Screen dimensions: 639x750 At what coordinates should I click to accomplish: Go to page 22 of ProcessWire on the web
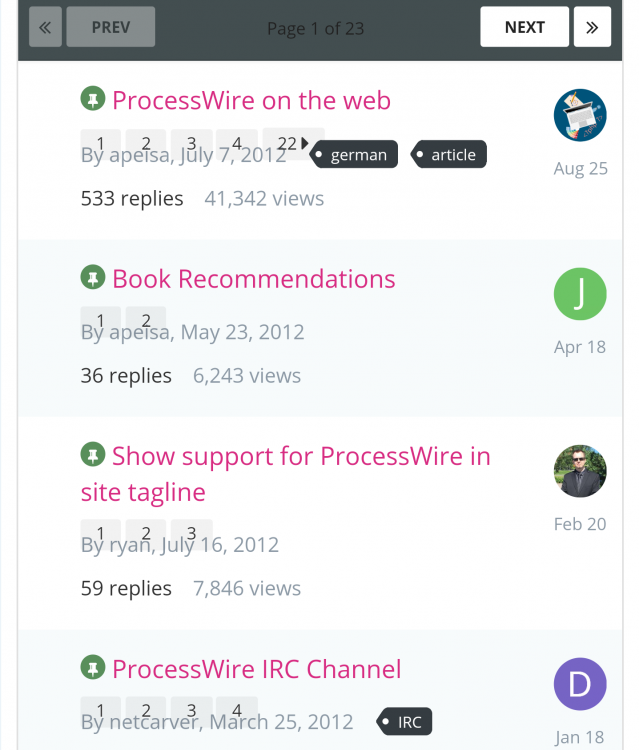(x=287, y=143)
